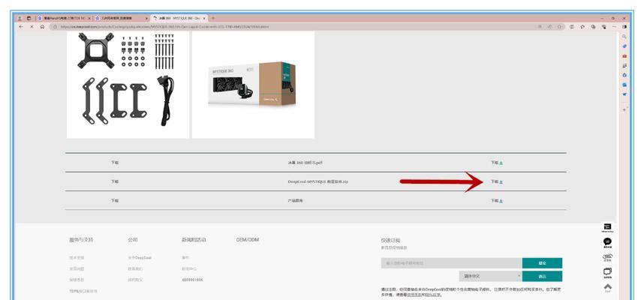Image resolution: width=644 pixels, height=300 pixels.
Task: Open the MYSTIQUE 360 box package image
Action: click(254, 84)
